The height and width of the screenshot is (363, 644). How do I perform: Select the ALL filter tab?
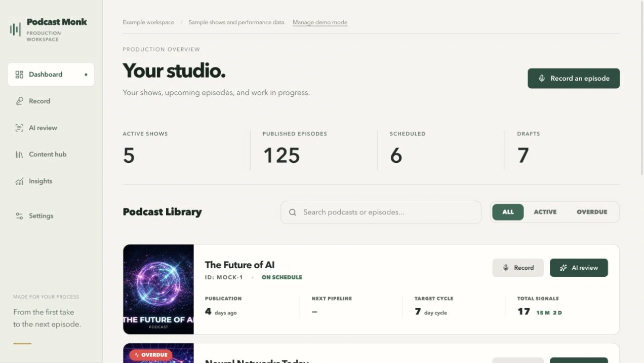click(508, 212)
